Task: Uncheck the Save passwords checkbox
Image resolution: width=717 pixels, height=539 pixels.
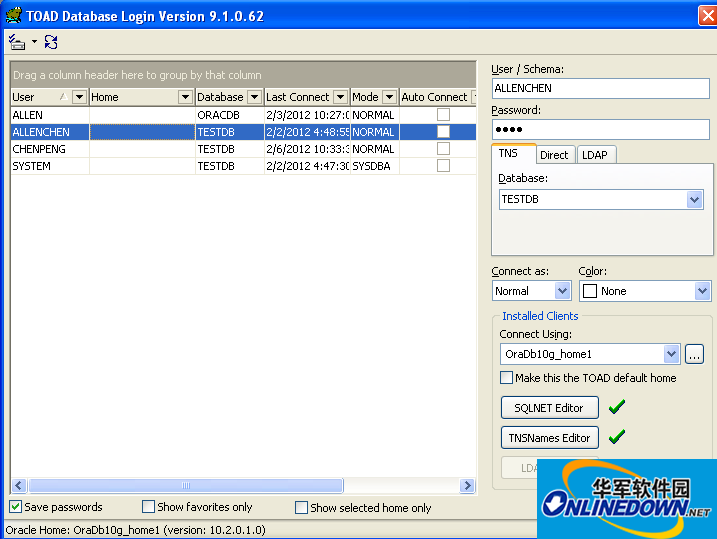Action: (x=16, y=507)
